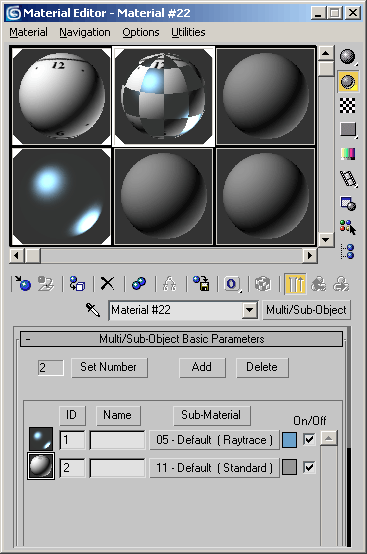Toggle the Backlight icon
Viewport: 367px width, 554px height.
tap(348, 81)
